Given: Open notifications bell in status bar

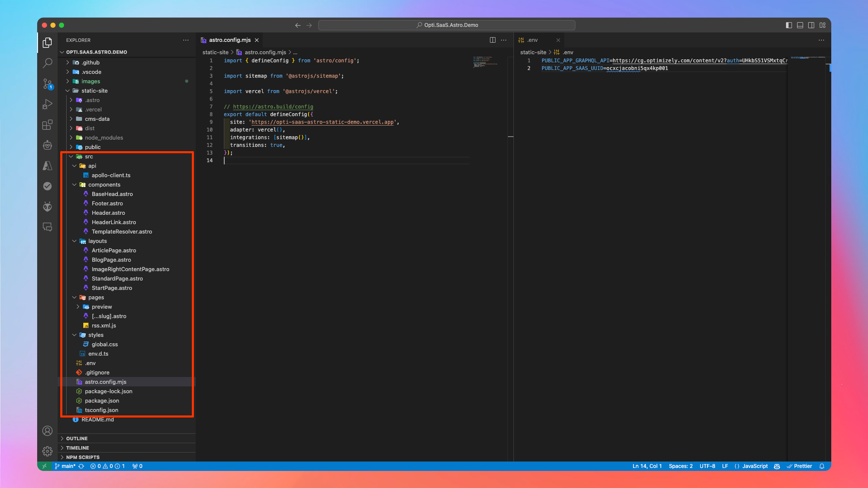Looking at the screenshot, I should pos(821,466).
